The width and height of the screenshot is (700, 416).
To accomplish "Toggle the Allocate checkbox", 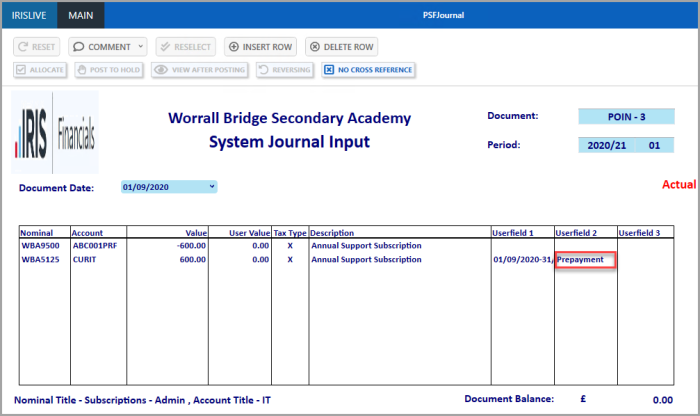I will pyautogui.click(x=21, y=70).
